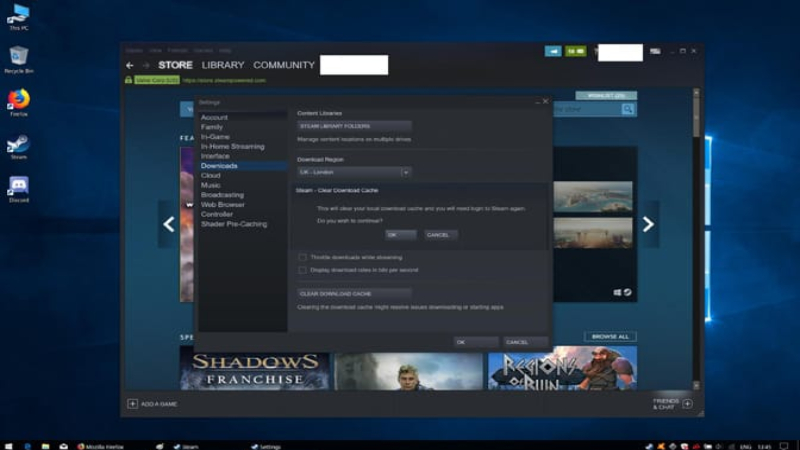Image resolution: width=800 pixels, height=450 pixels.
Task: Click the plus icon beside Add a Game
Action: [x=132, y=404]
